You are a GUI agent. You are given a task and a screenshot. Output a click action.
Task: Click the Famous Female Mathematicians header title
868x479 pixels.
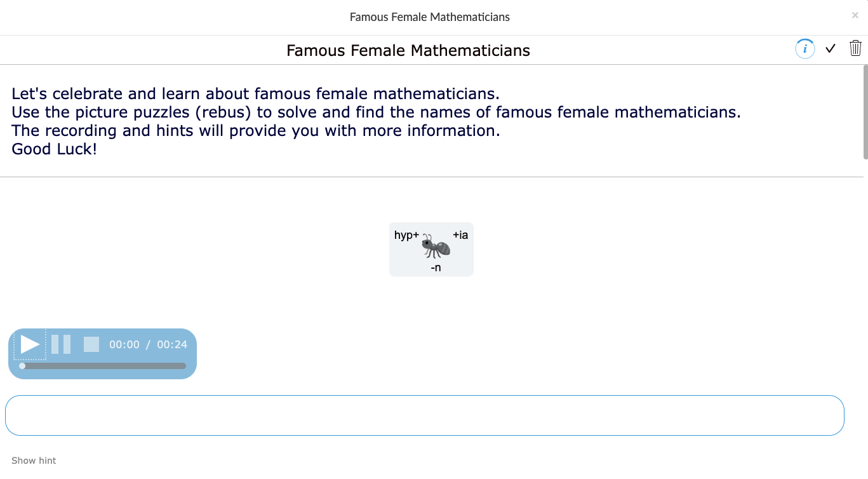pos(408,50)
